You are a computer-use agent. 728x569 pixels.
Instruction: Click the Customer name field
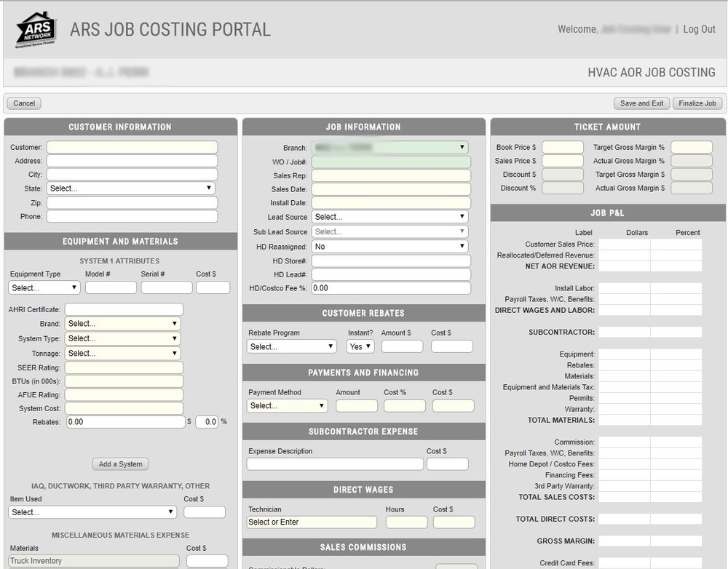pyautogui.click(x=132, y=147)
